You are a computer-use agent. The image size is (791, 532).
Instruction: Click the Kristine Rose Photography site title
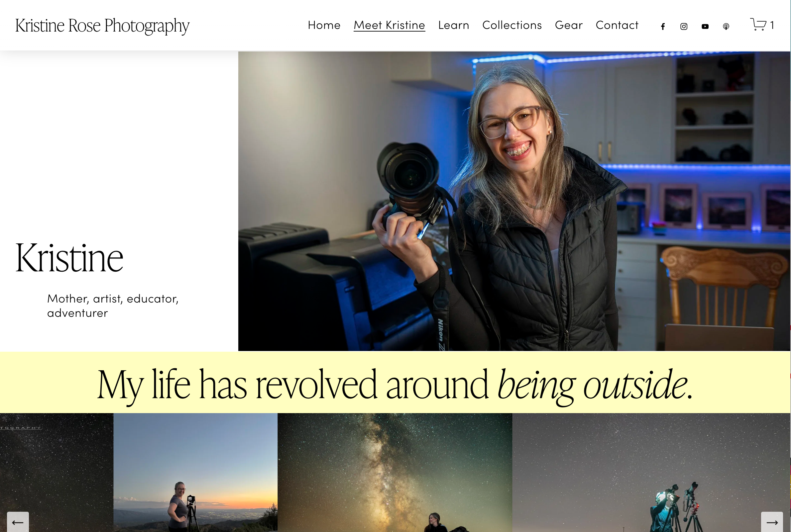coord(102,26)
